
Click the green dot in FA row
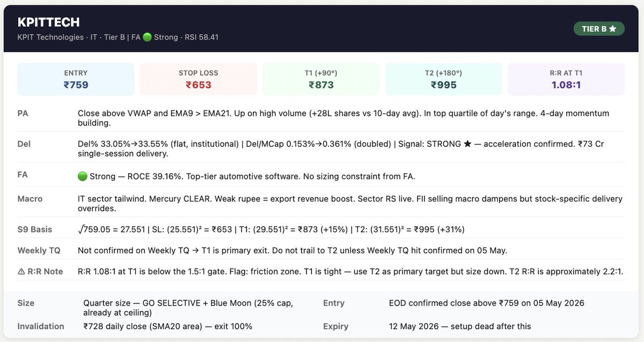coord(82,175)
